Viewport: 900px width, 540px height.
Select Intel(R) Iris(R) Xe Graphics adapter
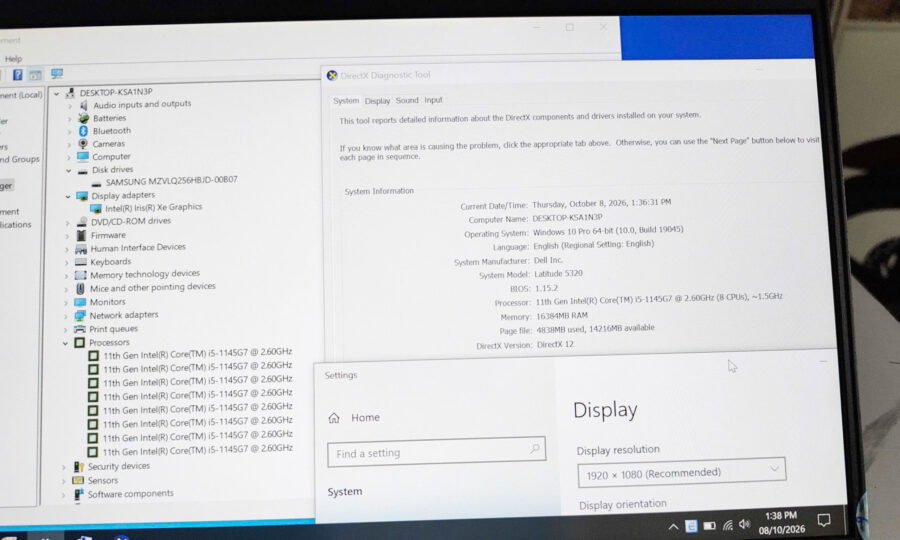(x=153, y=207)
